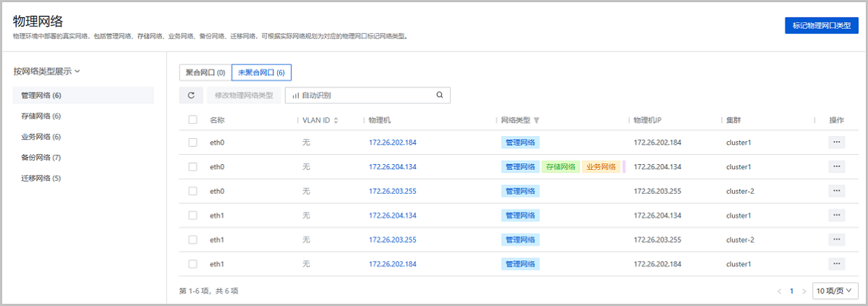Check the eth0 row for 172.26.204.134

pyautogui.click(x=192, y=167)
